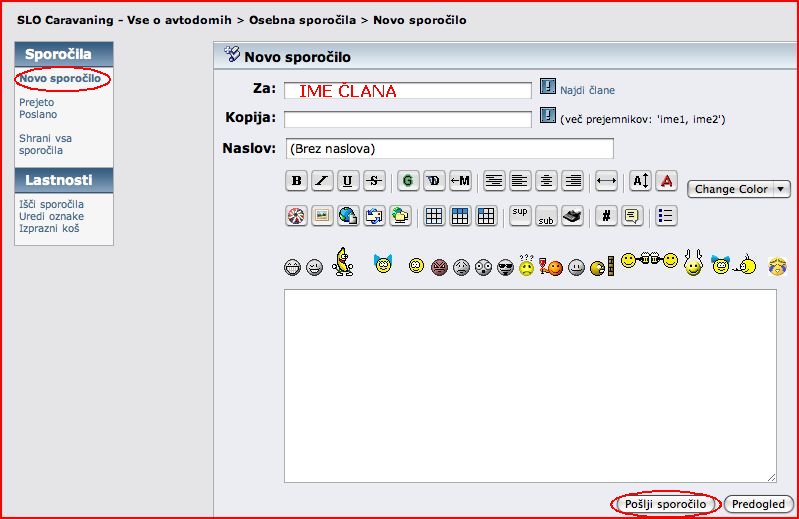Click the superscript (sup) icon
799x519 pixels.
tap(520, 215)
